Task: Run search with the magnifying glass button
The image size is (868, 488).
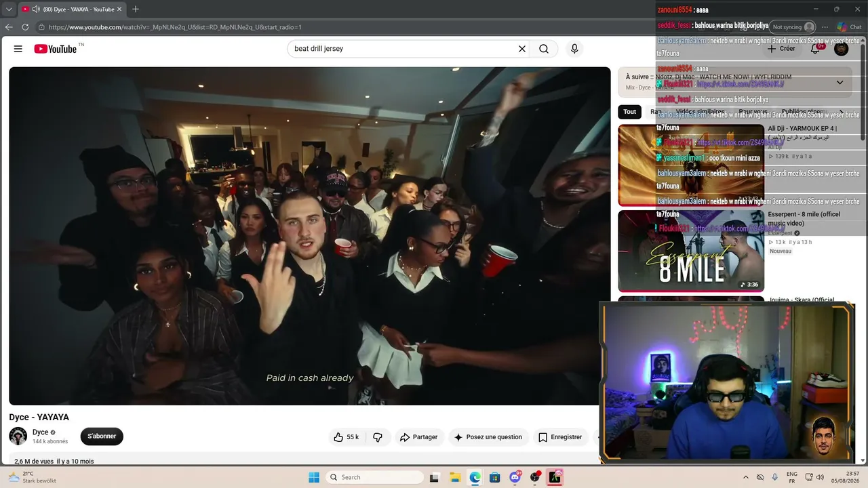Action: pyautogui.click(x=544, y=49)
